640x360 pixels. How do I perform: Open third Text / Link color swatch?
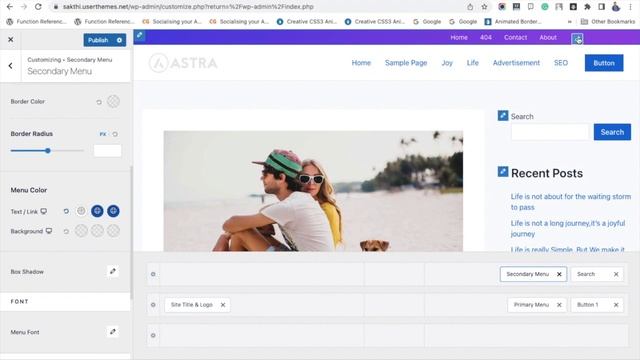(x=113, y=211)
